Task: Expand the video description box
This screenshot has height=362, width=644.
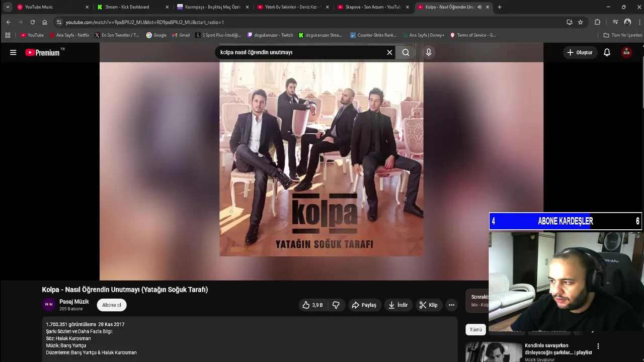Action: (250, 339)
